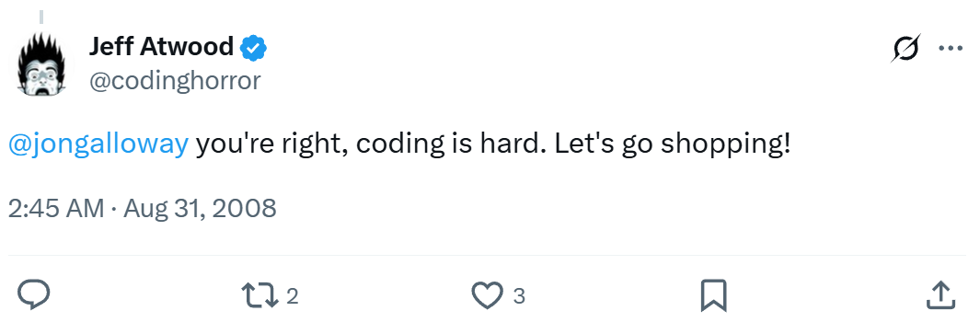Screen dimensions: 980x334
Task: Click the thread connector line above avatar
Action: 41,17
